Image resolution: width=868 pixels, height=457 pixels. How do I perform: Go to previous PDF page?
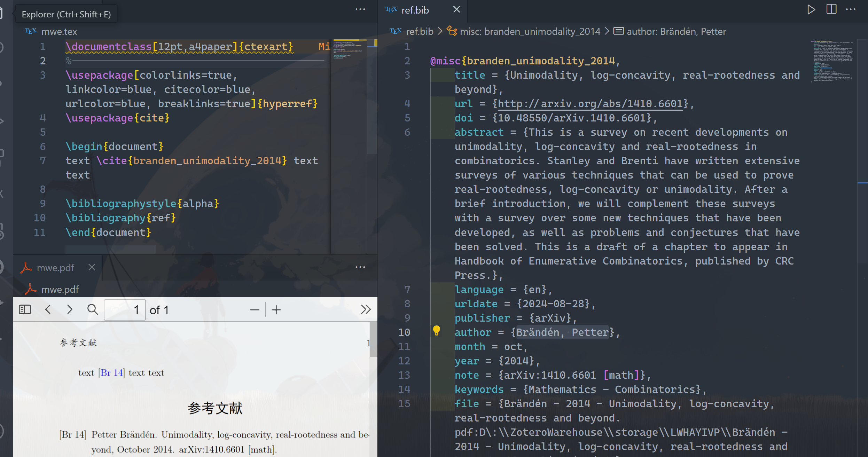tap(48, 309)
